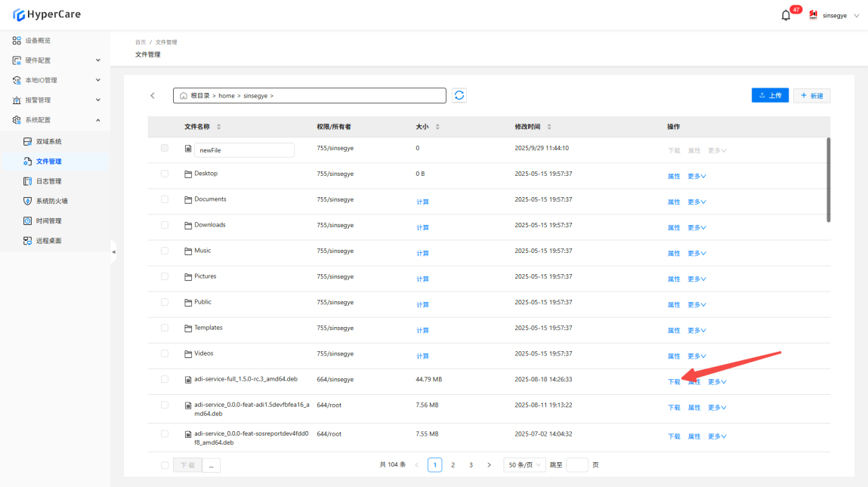Select checkbox for Music folder row
This screenshot has width=868, height=487.
[x=165, y=251]
